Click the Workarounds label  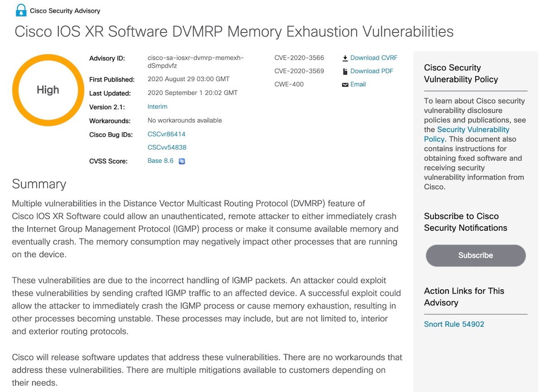click(110, 121)
